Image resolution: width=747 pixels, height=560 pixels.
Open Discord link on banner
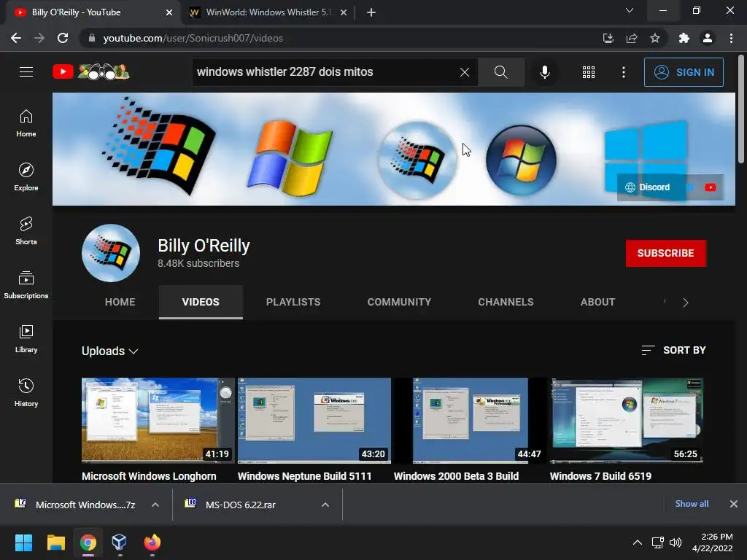click(648, 187)
